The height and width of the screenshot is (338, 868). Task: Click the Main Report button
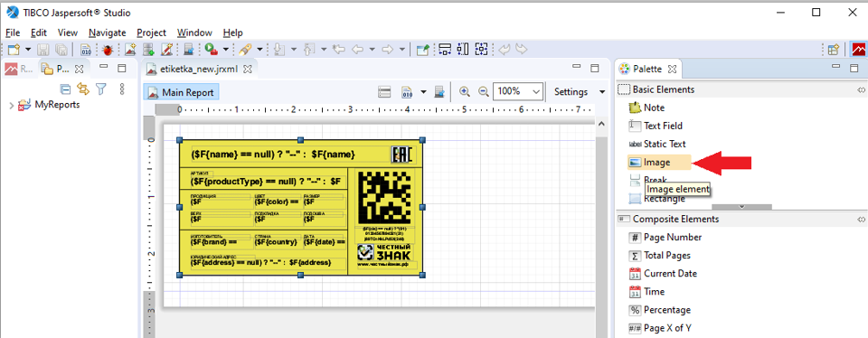[181, 92]
